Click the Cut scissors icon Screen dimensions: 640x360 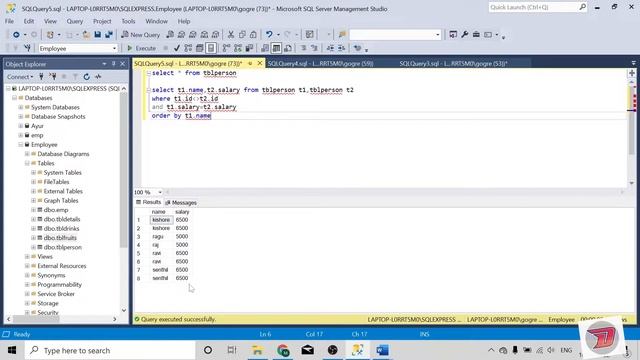coord(231,35)
